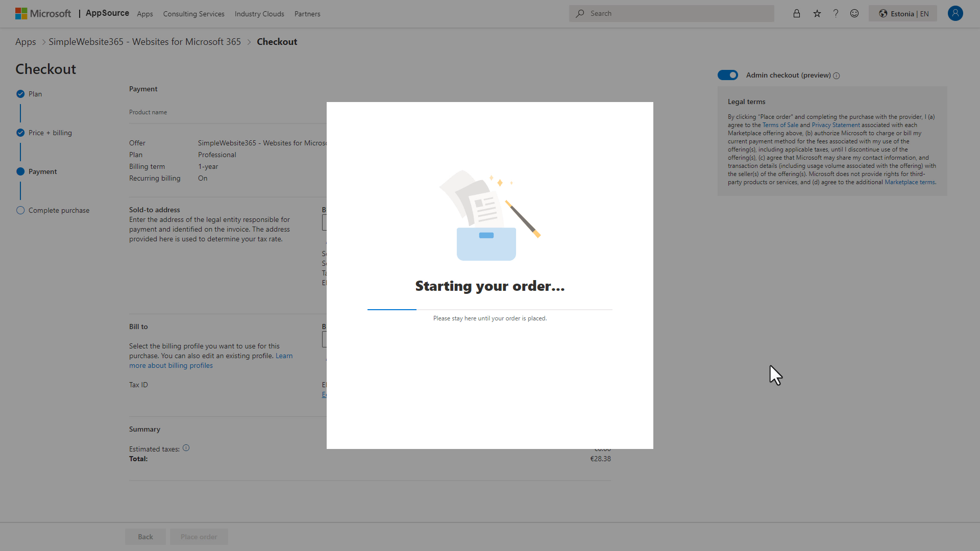Open the Partners menu
Screen dimensions: 980x551
(307, 14)
